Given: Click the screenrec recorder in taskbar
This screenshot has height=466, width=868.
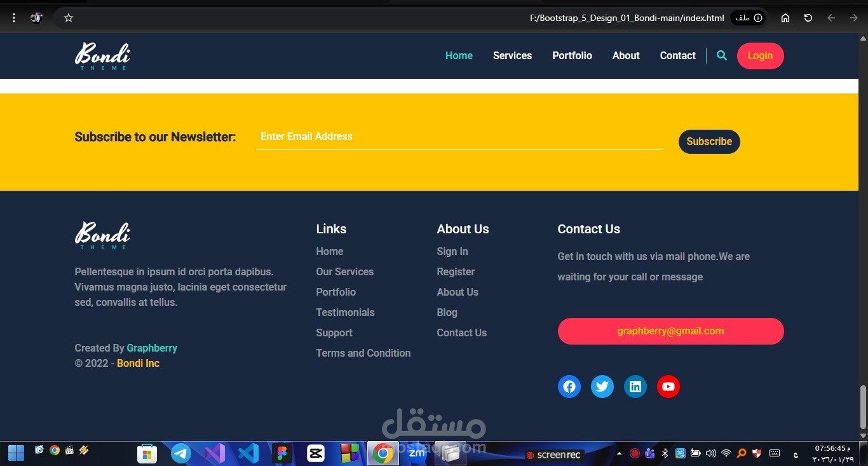Looking at the screenshot, I should [x=553, y=455].
